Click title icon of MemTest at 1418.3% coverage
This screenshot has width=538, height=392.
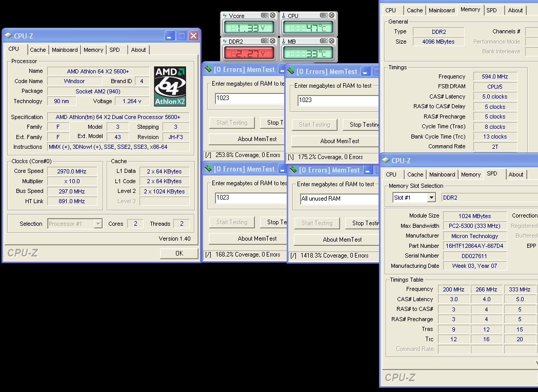pyautogui.click(x=293, y=170)
